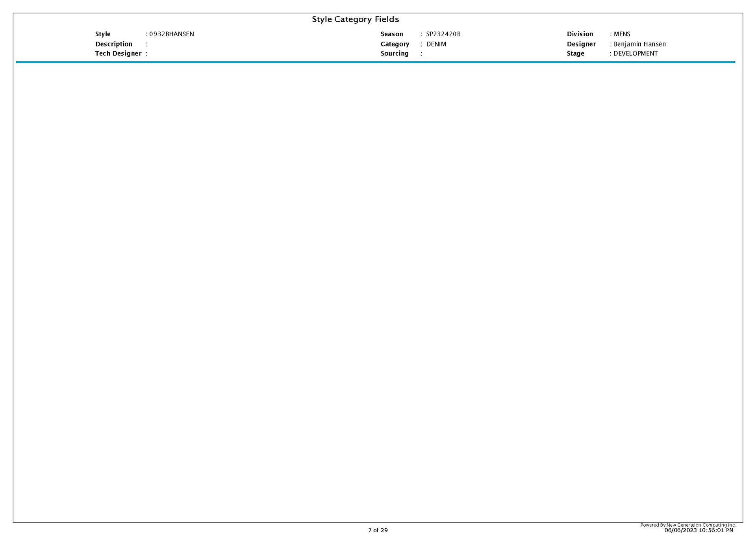
Task: Select season value SP232420B
Action: (443, 34)
